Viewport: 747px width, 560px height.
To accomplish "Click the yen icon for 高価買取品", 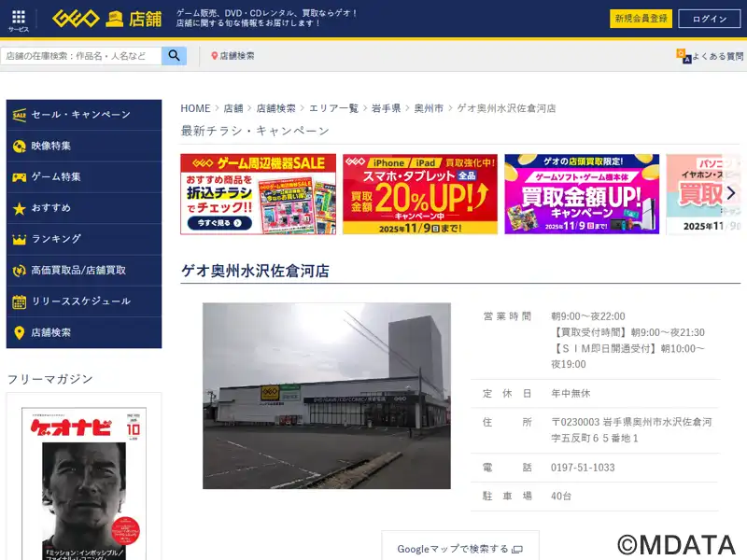I will click(19, 271).
